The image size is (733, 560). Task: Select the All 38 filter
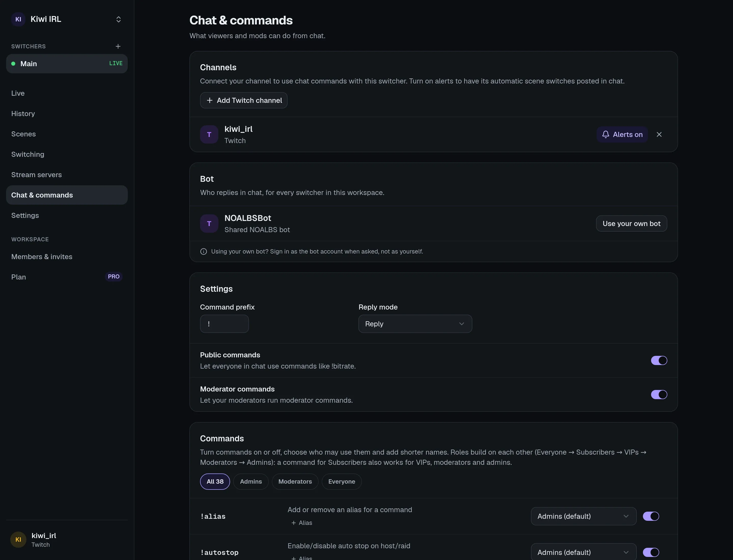click(215, 481)
